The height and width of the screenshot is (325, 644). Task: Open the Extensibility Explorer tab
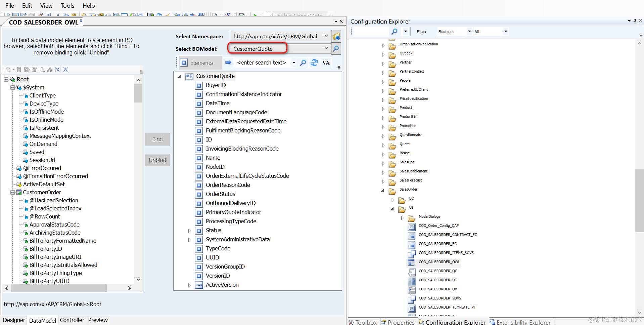tap(520, 322)
